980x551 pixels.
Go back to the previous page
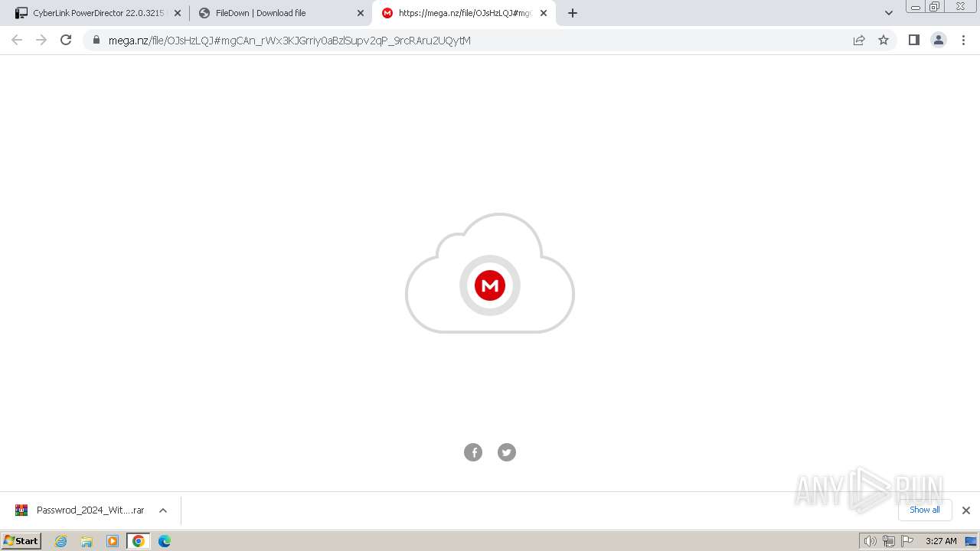pos(17,40)
